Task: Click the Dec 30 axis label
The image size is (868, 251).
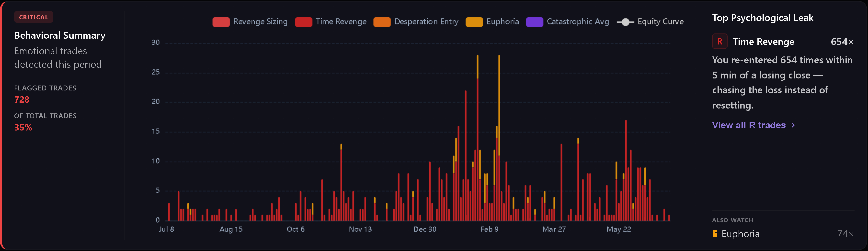Action: click(x=425, y=229)
